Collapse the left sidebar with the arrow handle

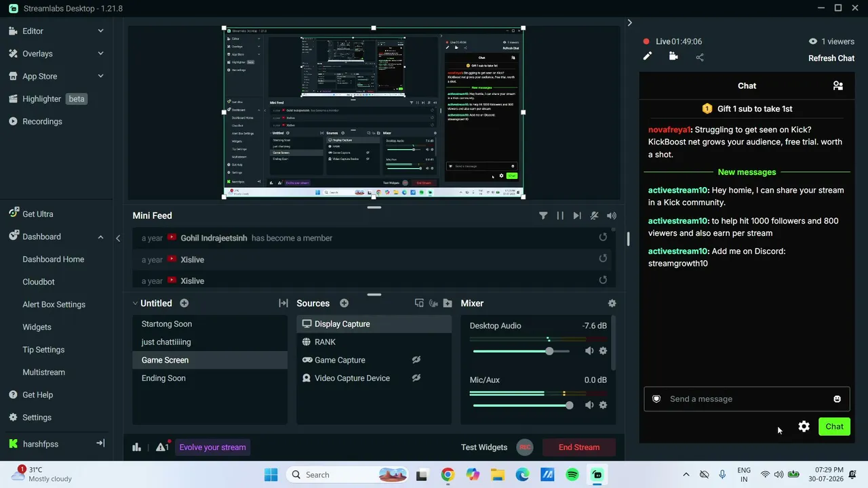point(118,238)
